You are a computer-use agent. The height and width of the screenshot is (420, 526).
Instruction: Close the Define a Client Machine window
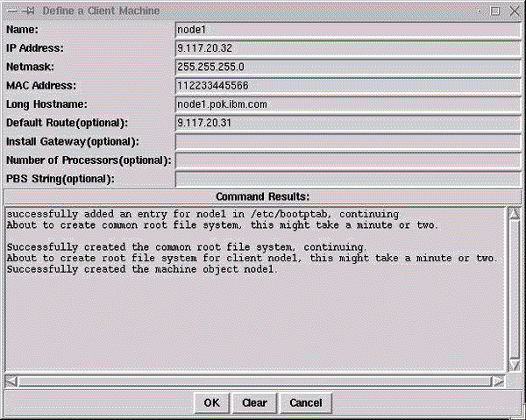pyautogui.click(x=514, y=11)
